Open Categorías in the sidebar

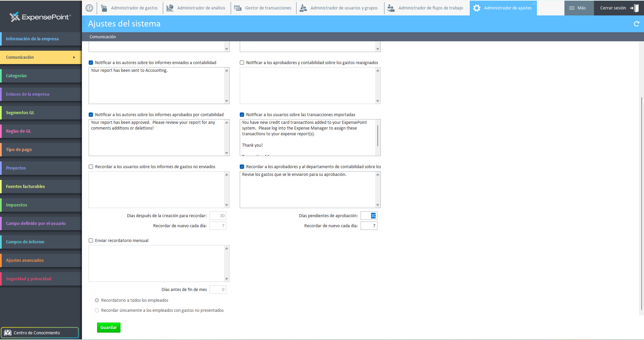point(16,76)
